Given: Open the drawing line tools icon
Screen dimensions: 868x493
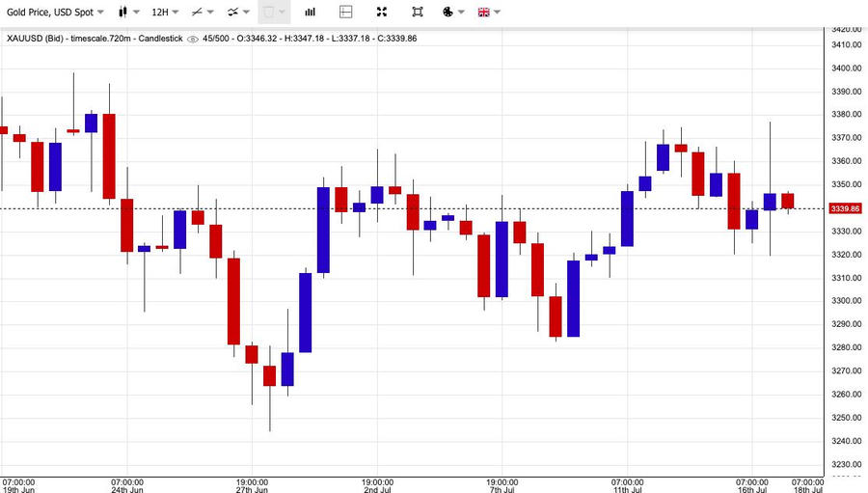Looking at the screenshot, I should click(x=197, y=12).
